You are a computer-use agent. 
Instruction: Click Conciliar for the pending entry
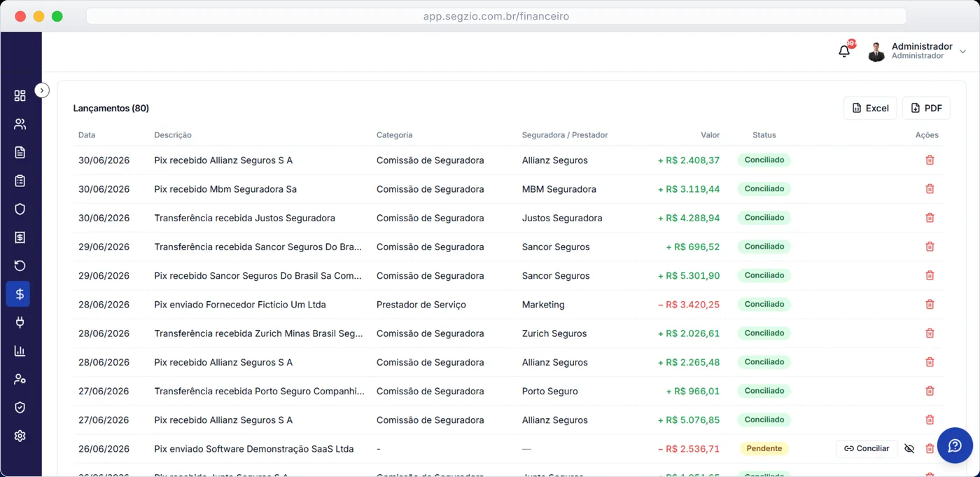867,448
